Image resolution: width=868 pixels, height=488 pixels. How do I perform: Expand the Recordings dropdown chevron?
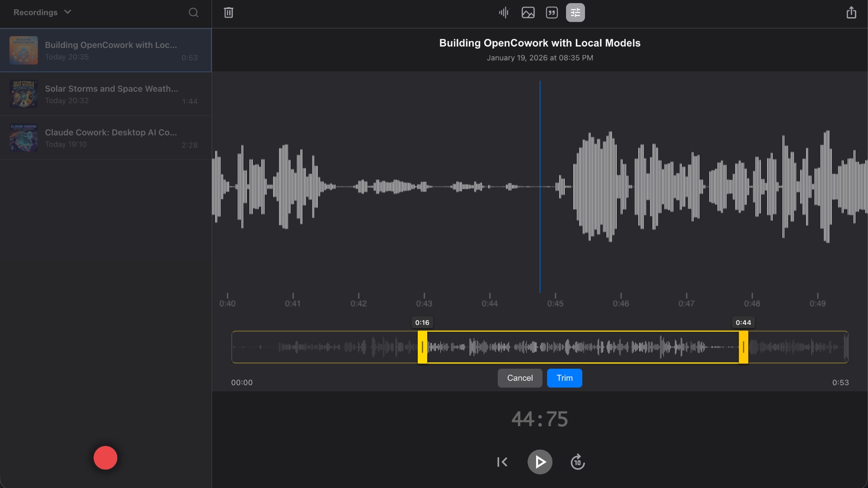point(68,12)
